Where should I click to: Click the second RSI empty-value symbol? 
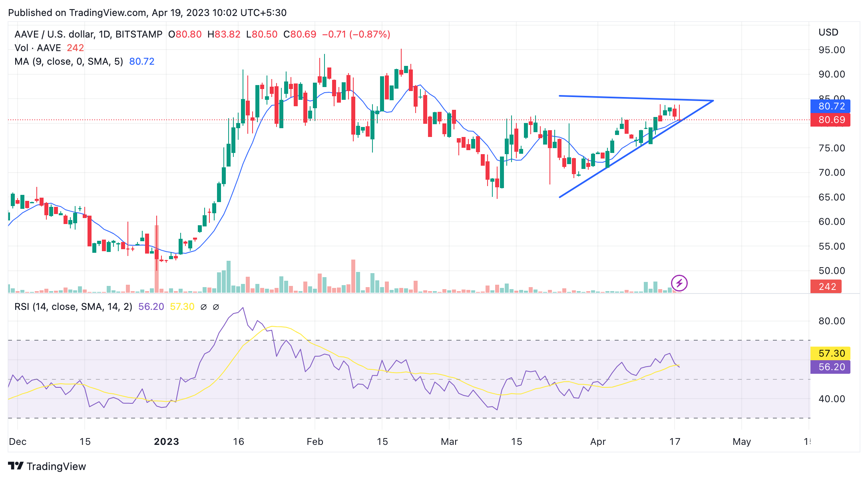[216, 307]
